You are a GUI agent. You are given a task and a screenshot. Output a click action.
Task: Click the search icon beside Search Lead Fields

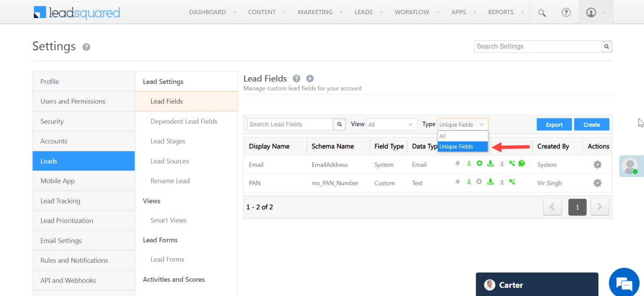coord(339,124)
